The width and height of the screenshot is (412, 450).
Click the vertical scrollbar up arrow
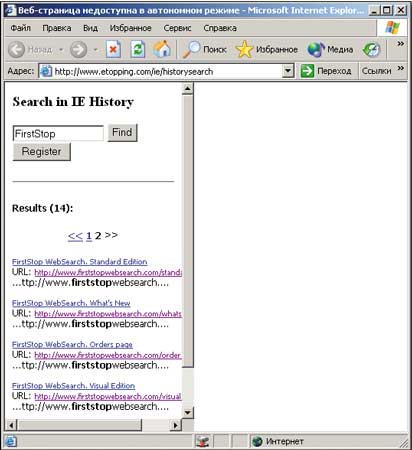(188, 89)
